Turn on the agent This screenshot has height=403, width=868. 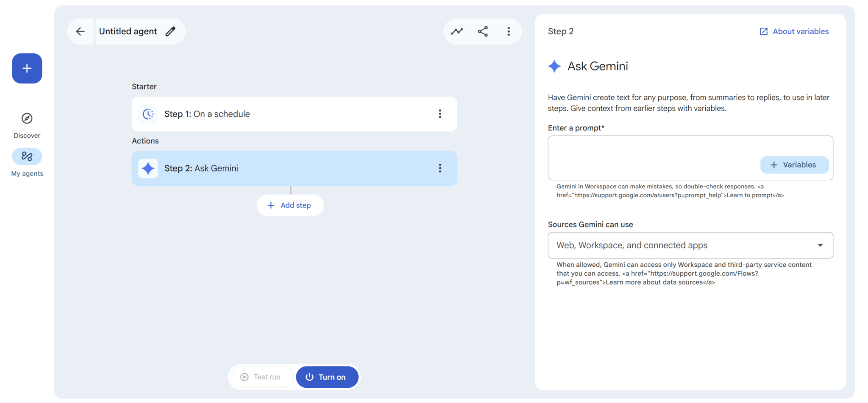[x=327, y=377]
